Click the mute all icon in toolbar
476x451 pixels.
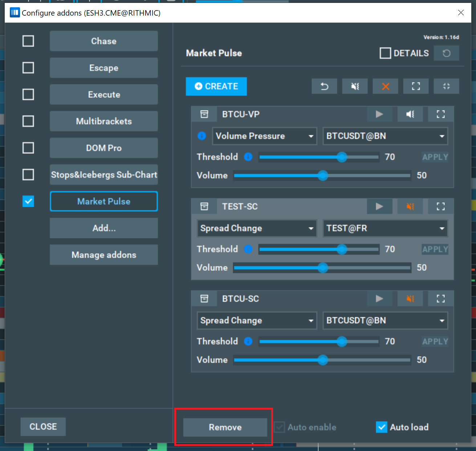(x=355, y=86)
